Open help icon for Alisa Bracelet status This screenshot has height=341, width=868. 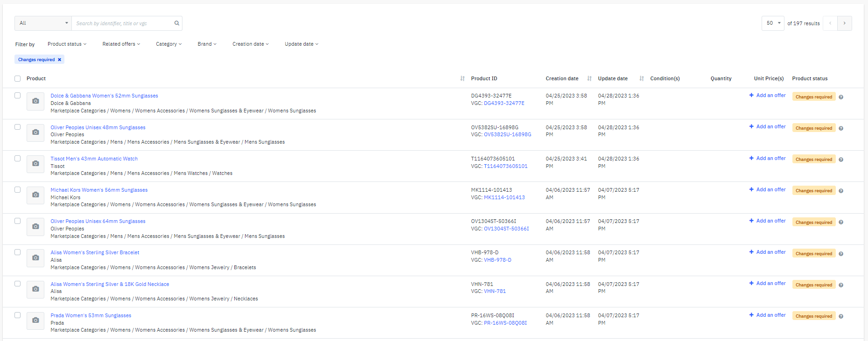(841, 254)
